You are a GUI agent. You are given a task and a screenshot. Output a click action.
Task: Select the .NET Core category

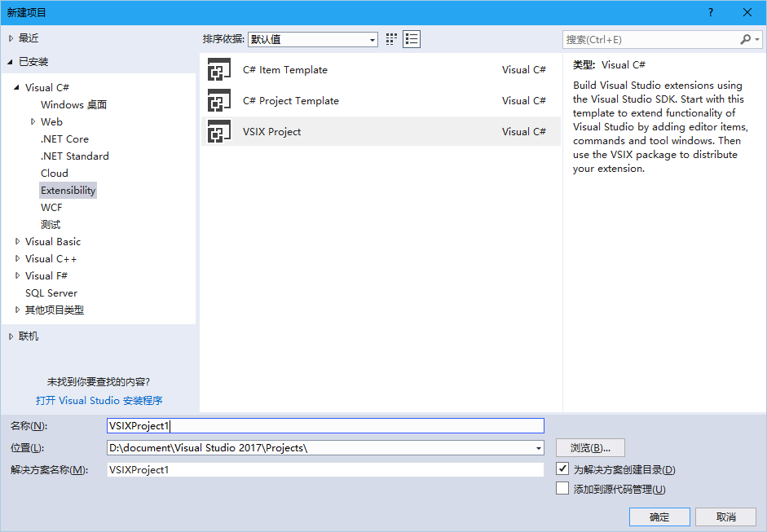point(64,138)
